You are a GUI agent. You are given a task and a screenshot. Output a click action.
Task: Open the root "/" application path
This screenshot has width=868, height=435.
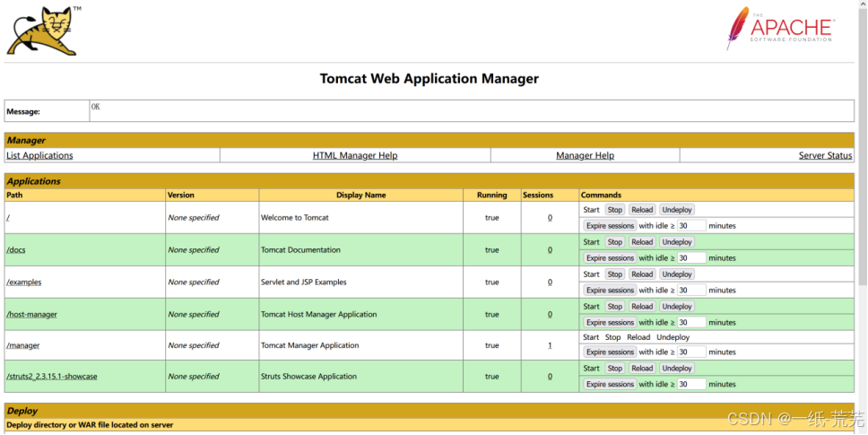click(x=8, y=217)
